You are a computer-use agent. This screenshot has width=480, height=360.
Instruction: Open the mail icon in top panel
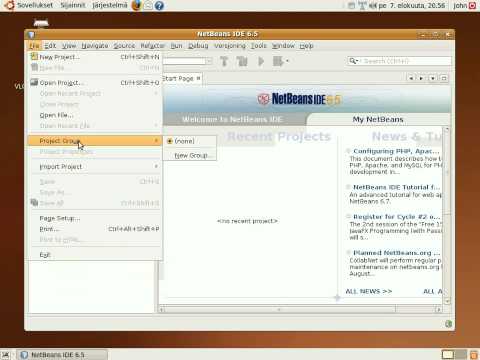[x=148, y=5]
